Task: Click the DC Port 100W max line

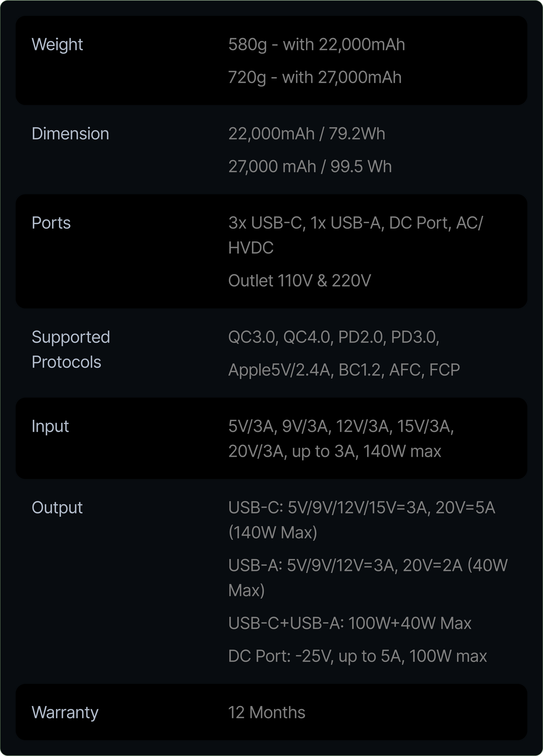Action: (357, 656)
